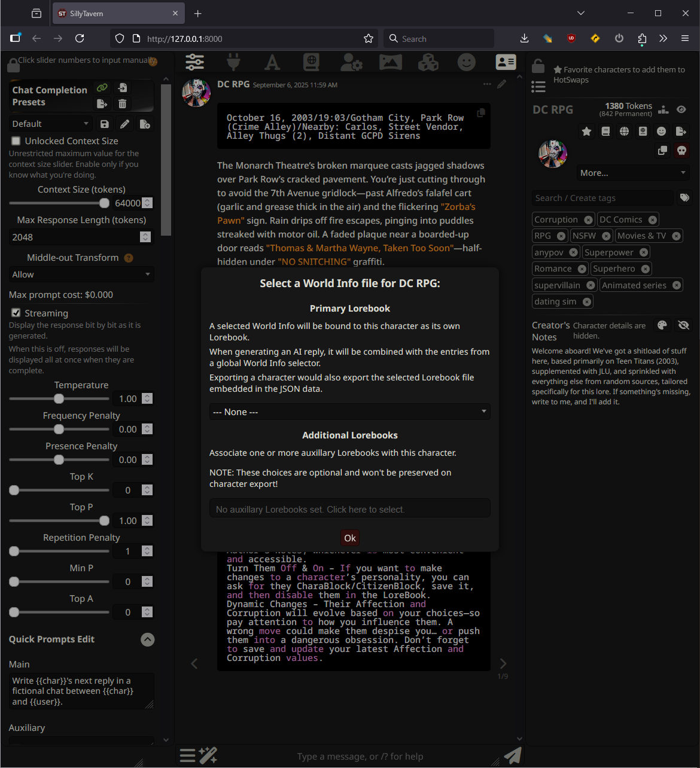Viewport: 700px width, 768px height.
Task: Export the DC RPG character file
Action: click(x=681, y=132)
